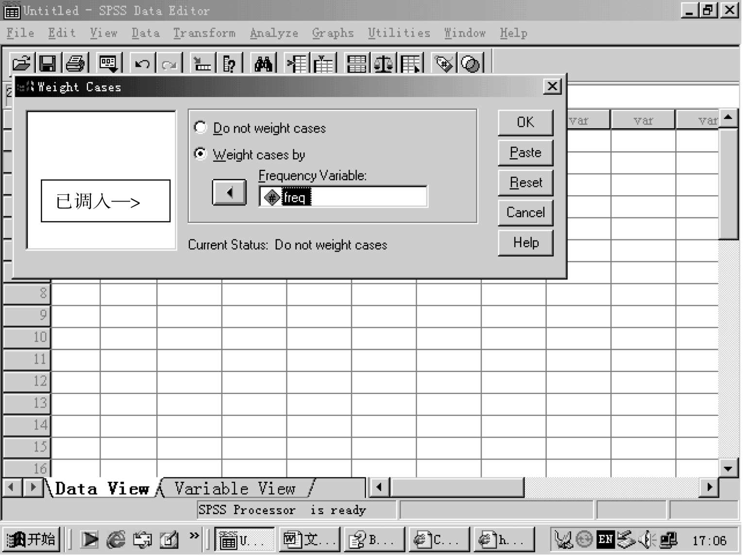Select row header 8
Viewport: 746px width, 560px height.
[x=27, y=294]
